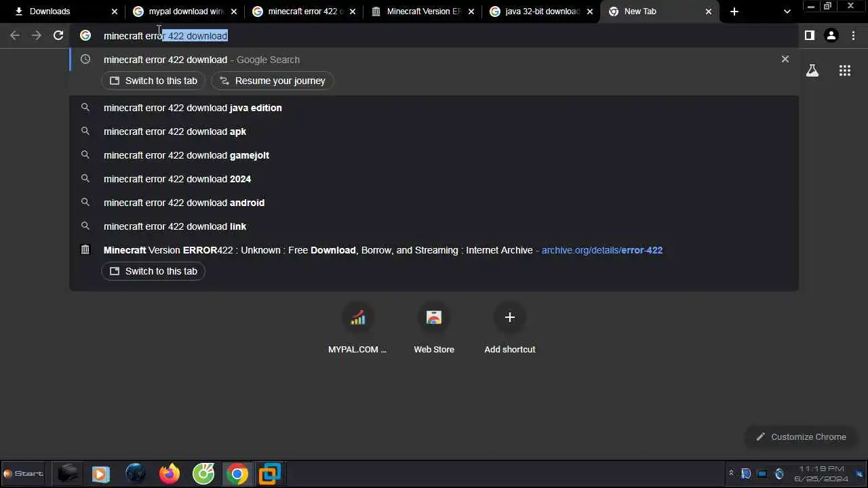
Task: Launch Firefox from the taskbar
Action: tap(170, 474)
